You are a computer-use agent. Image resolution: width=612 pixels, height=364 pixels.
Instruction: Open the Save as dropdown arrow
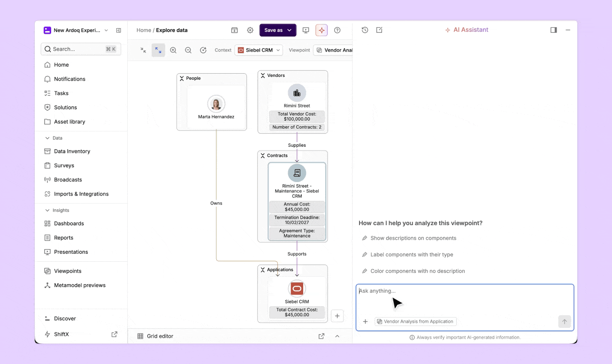coord(290,30)
